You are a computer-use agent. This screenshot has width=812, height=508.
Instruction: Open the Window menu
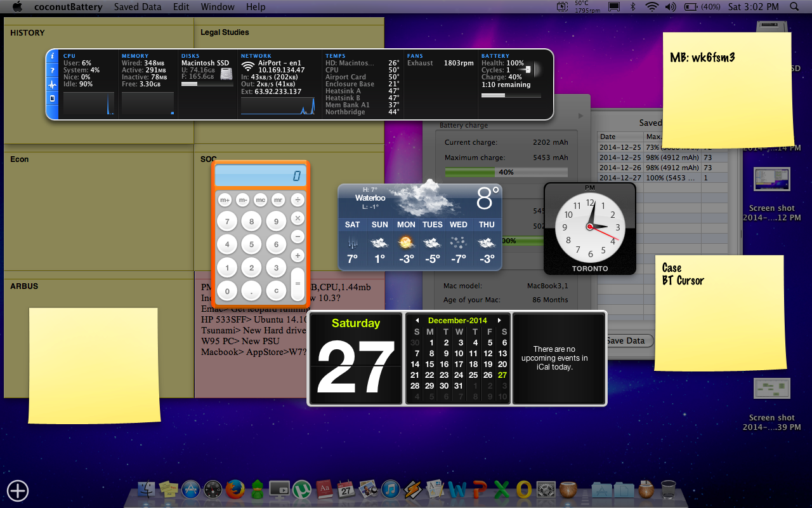(218, 7)
